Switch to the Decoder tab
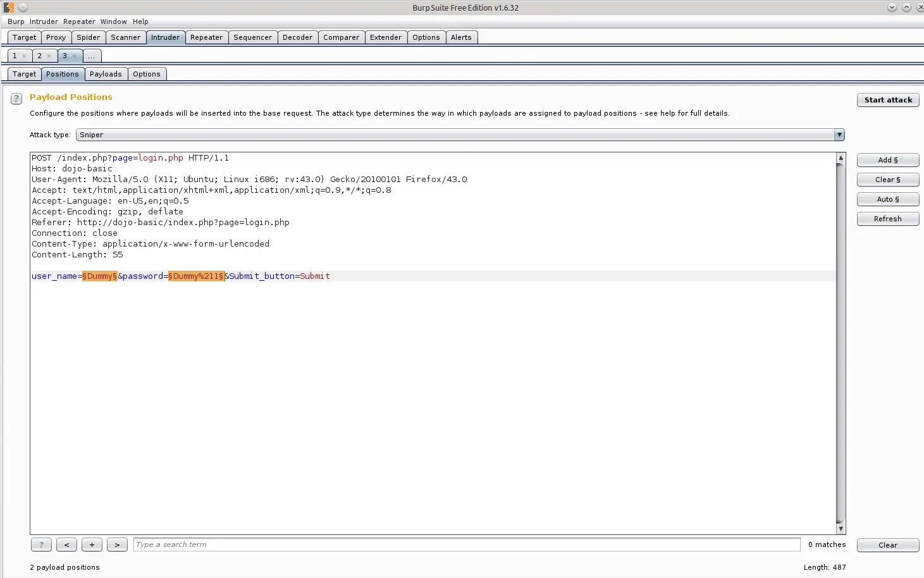Screen dimensions: 924x578 [x=298, y=37]
